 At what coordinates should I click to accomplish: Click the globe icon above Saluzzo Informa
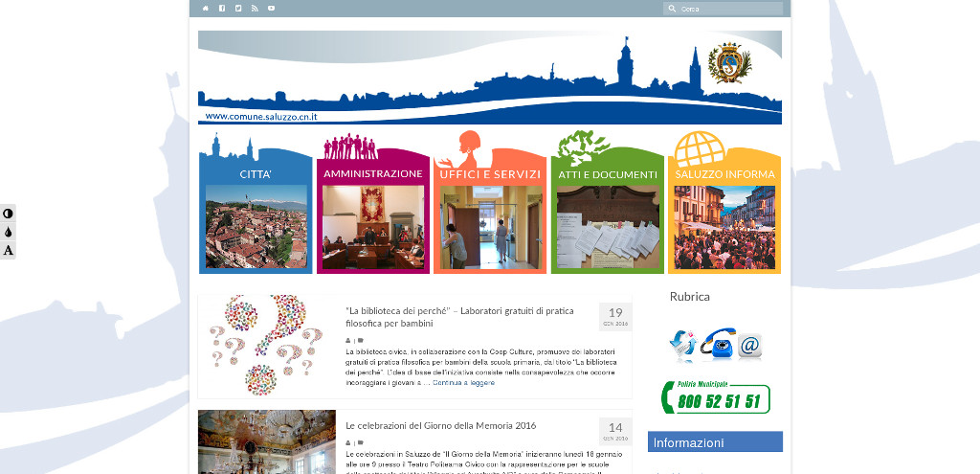pos(700,148)
